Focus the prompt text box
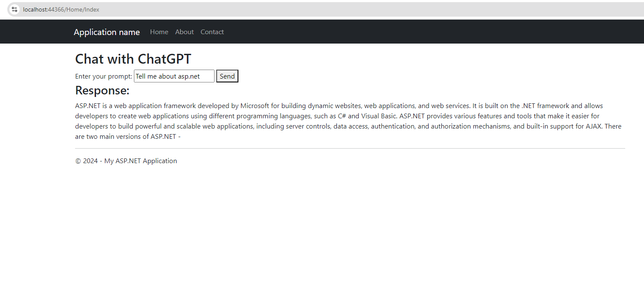 174,76
